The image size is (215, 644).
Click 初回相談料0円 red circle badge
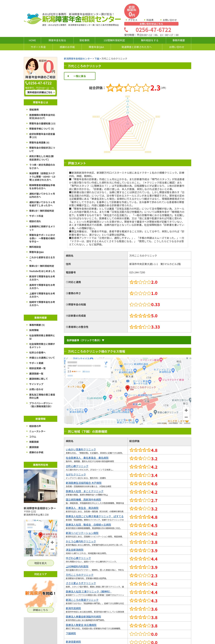pos(132,12)
